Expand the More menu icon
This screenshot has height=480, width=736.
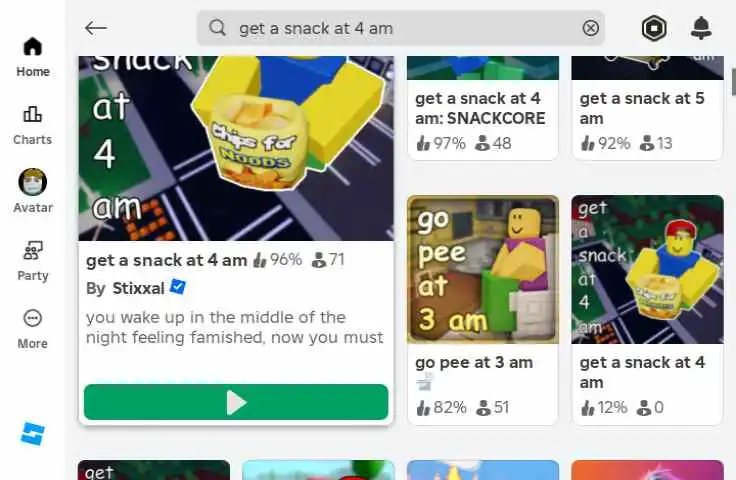pos(32,318)
